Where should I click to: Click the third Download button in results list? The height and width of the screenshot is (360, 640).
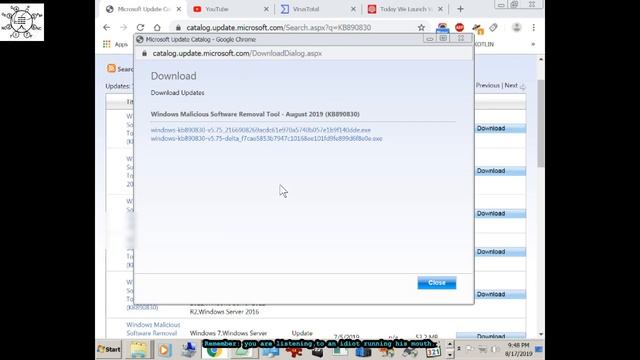[500, 213]
